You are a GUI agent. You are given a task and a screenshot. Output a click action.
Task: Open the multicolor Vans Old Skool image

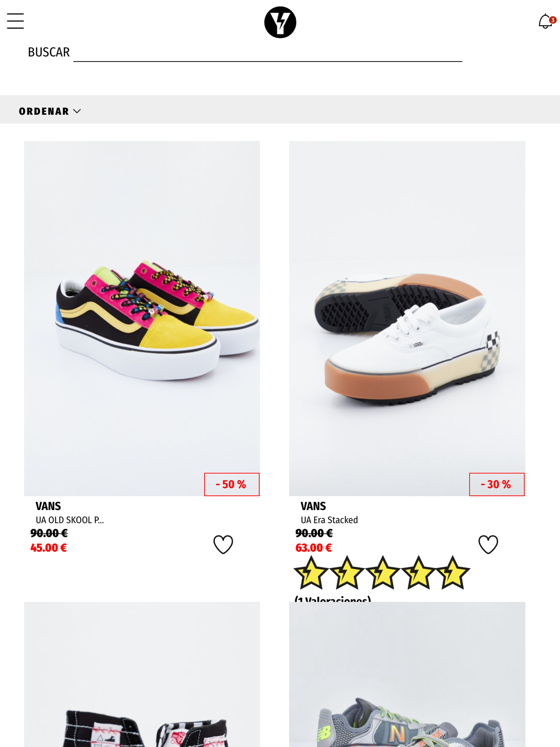tap(142, 318)
